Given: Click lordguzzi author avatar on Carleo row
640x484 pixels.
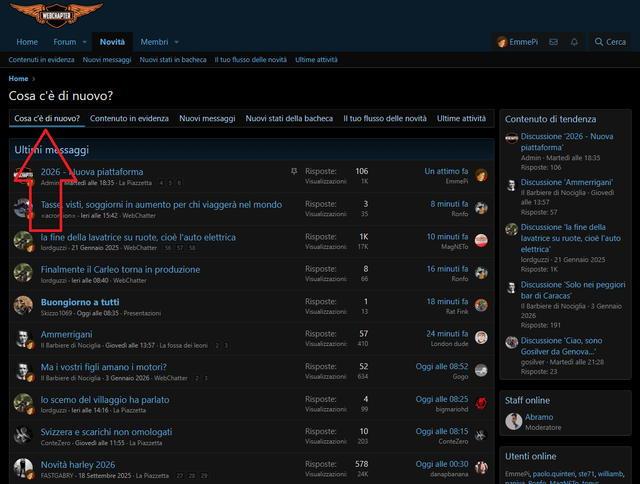Looking at the screenshot, I should [x=23, y=273].
